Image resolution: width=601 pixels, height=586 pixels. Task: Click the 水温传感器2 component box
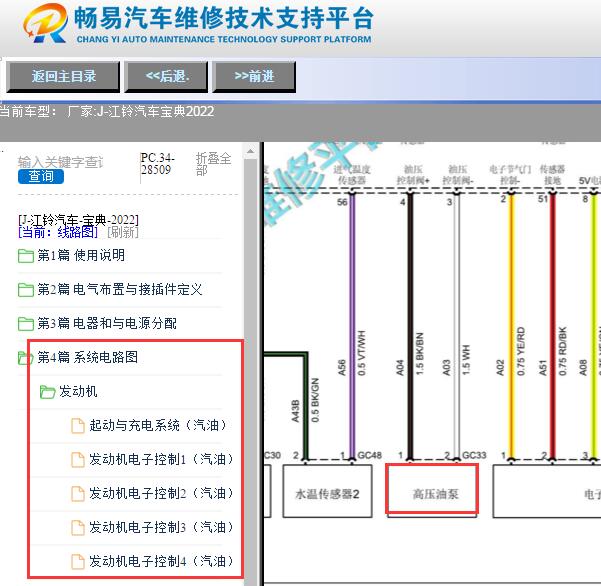point(327,491)
